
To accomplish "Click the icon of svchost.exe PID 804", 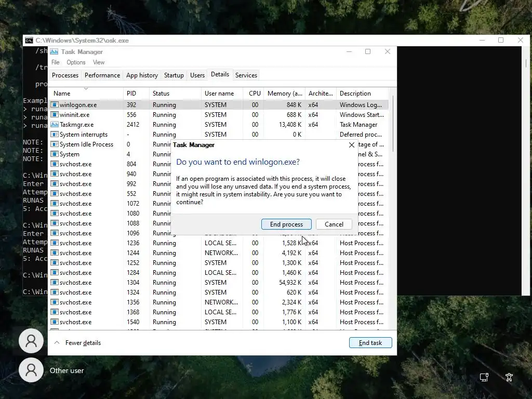I will (54, 164).
